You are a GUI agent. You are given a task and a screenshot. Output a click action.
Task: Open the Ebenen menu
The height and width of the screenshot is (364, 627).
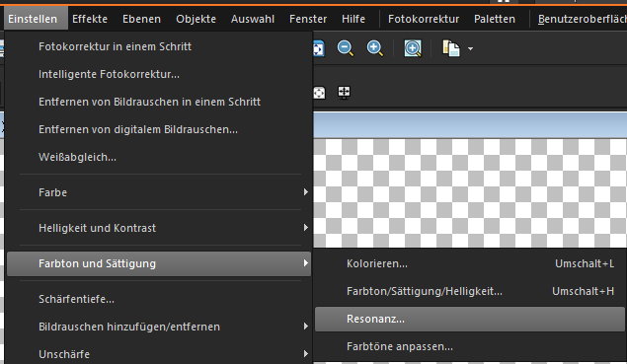click(x=141, y=19)
